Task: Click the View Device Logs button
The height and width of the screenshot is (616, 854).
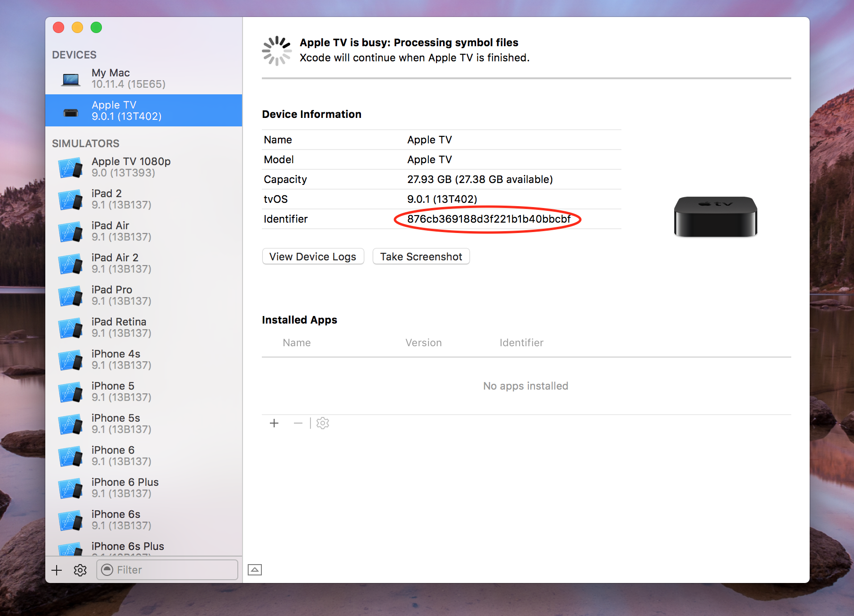Action: pos(313,257)
